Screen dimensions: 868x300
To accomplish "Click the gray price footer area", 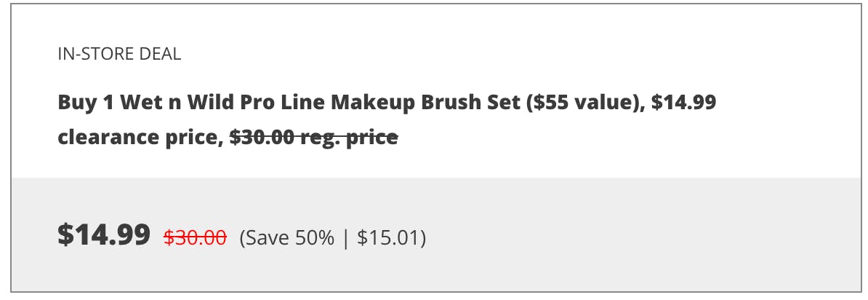I will (436, 234).
